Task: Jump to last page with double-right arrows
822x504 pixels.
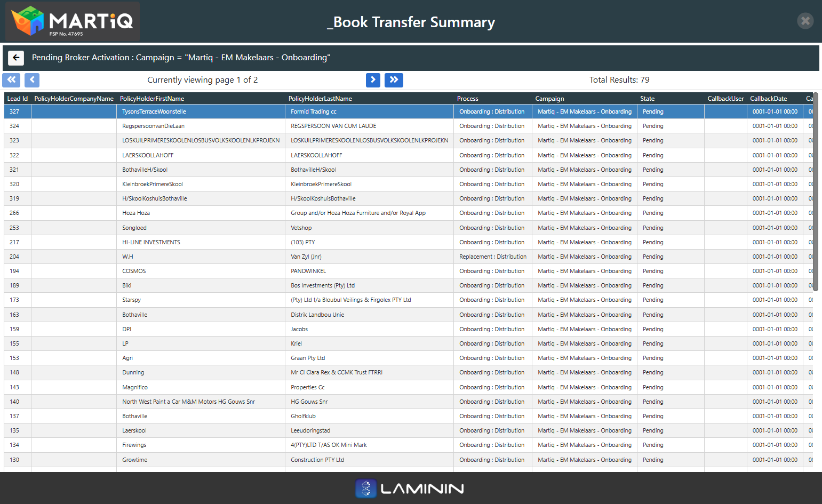Action: pyautogui.click(x=394, y=80)
